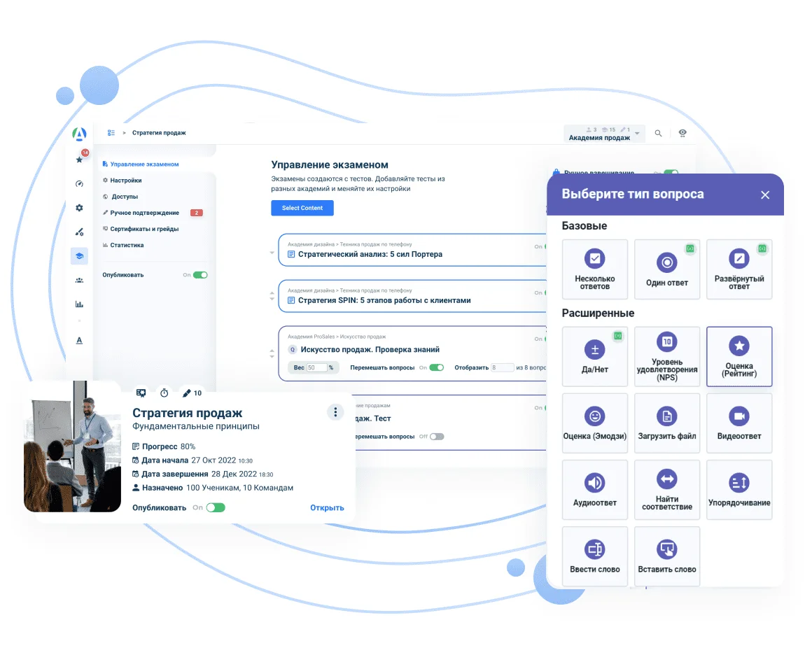The image size is (812, 648).
Task: Select the Видеоответ question type icon
Action: pos(738,418)
